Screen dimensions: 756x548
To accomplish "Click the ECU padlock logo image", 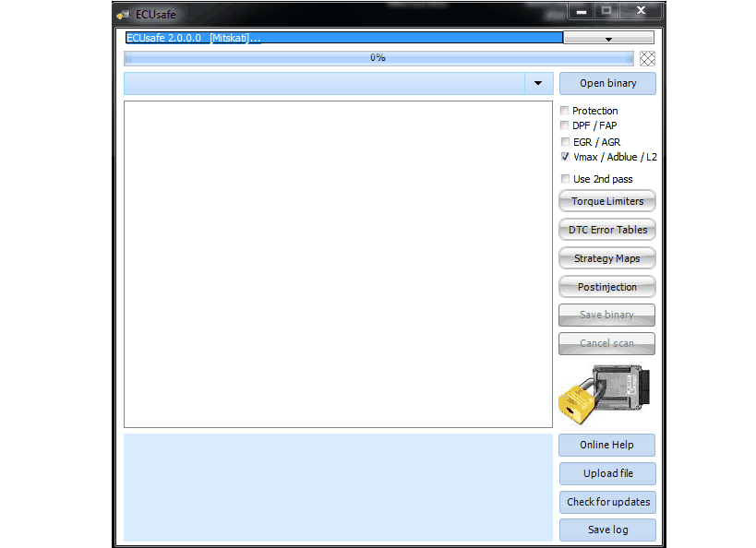I will (605, 394).
